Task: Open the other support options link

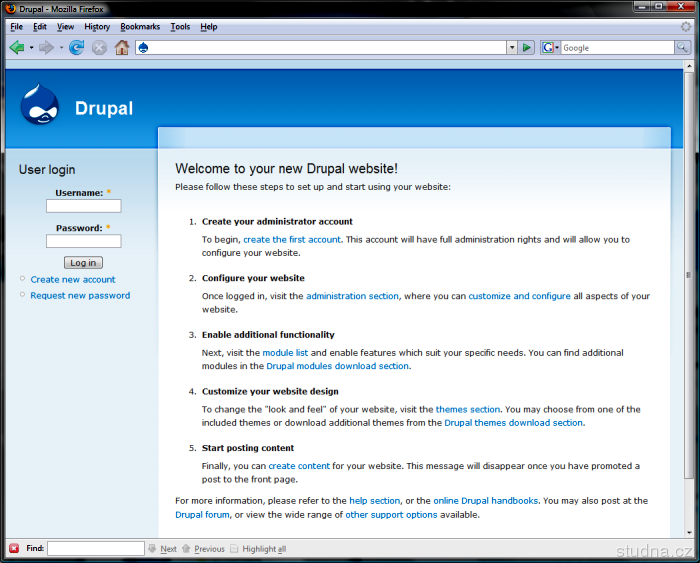Action: [391, 515]
